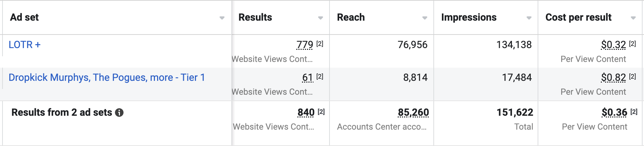The width and height of the screenshot is (644, 146).
Task: Expand the Impressions column dropdown arrow
Action: click(x=529, y=18)
